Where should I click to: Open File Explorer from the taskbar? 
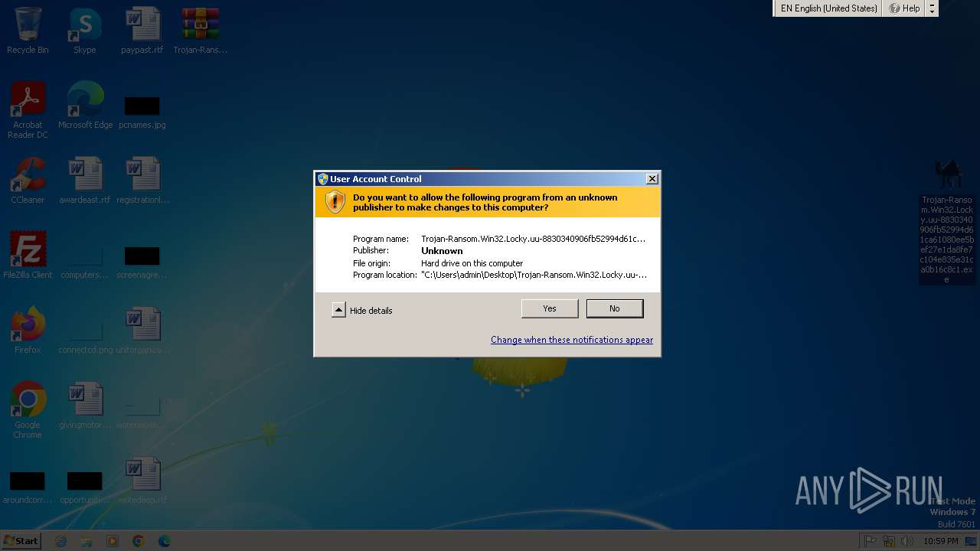click(87, 541)
